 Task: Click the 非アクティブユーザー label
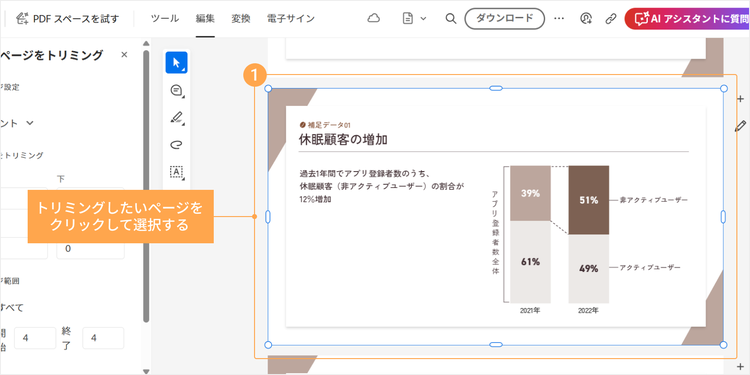(653, 200)
